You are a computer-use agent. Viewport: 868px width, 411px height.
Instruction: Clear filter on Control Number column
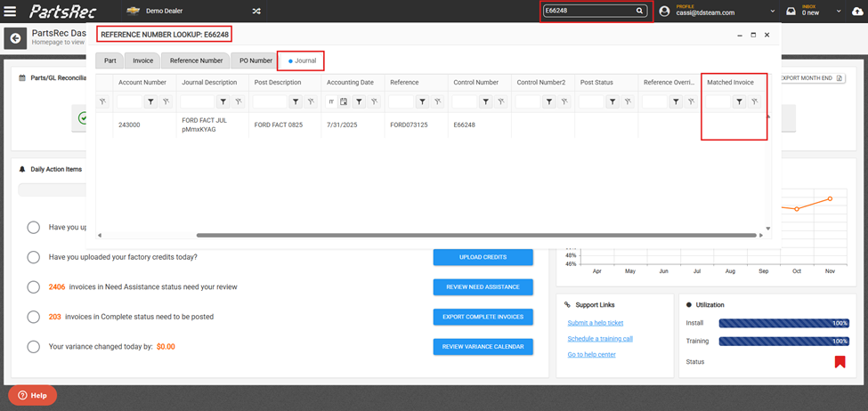(x=501, y=101)
